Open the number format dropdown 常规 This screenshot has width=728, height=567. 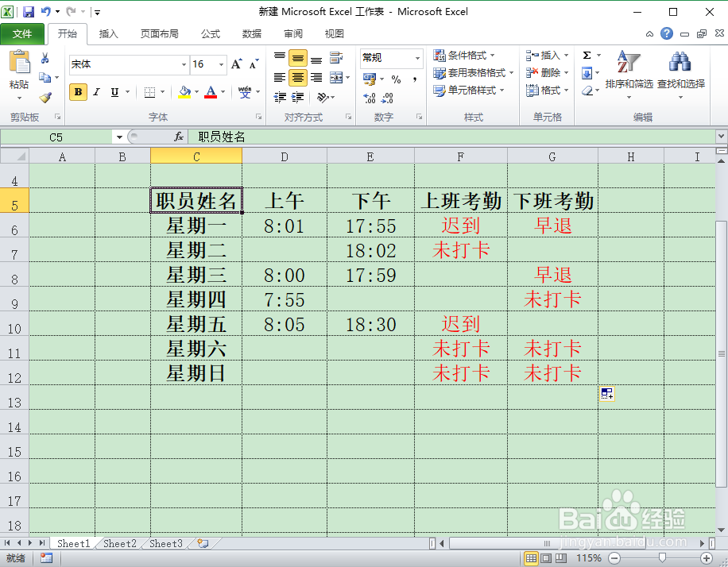[x=417, y=58]
